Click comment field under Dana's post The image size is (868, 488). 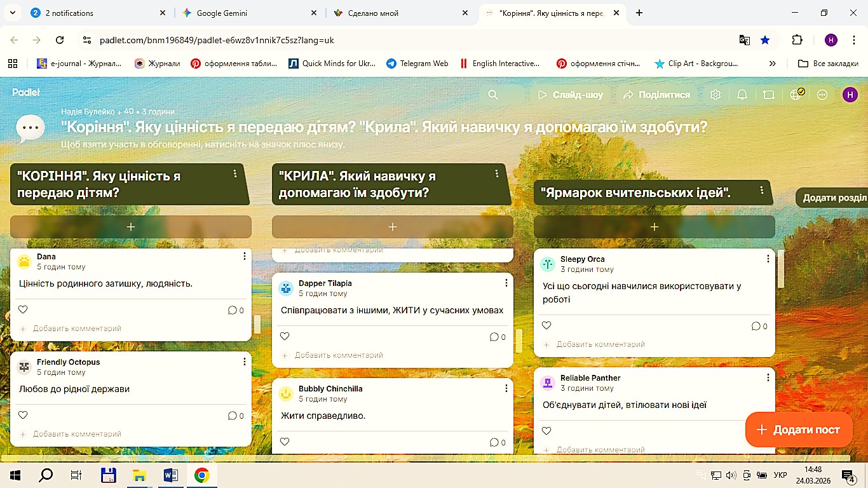click(x=77, y=329)
